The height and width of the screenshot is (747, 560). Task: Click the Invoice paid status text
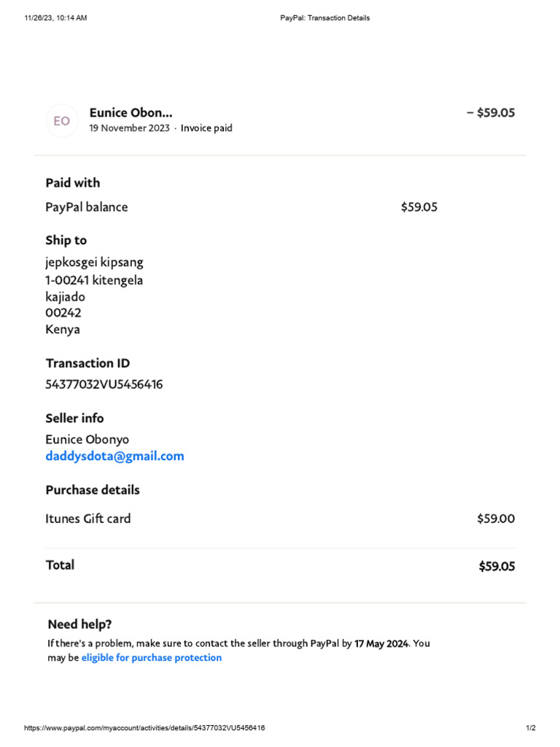click(x=206, y=128)
